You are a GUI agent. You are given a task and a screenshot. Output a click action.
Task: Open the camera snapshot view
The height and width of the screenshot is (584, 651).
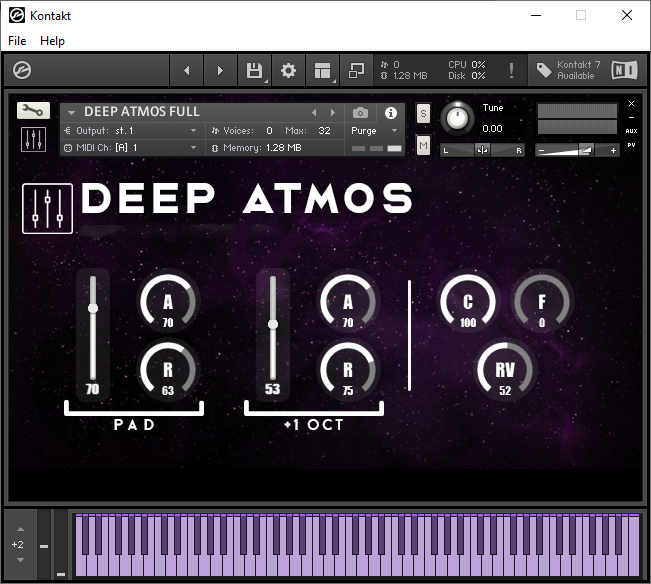pos(360,112)
